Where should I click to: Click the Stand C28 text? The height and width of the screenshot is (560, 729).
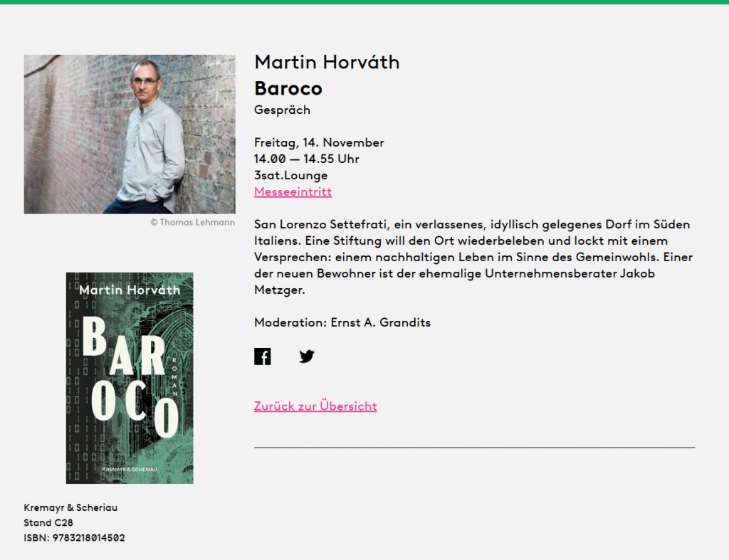coord(48,522)
